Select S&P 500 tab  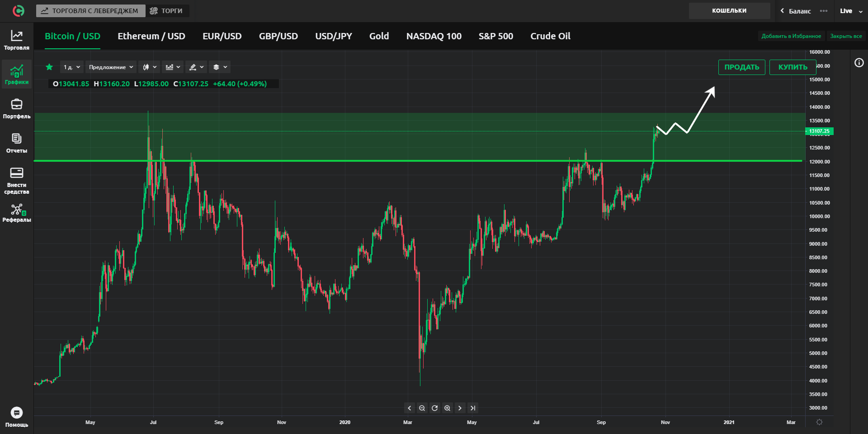coord(496,36)
